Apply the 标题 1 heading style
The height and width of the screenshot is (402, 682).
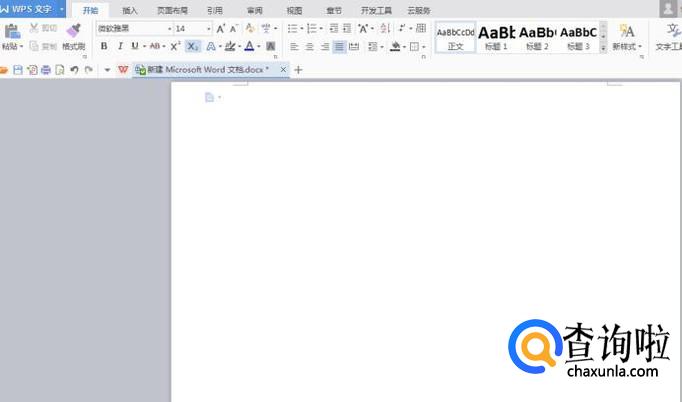[x=496, y=38]
